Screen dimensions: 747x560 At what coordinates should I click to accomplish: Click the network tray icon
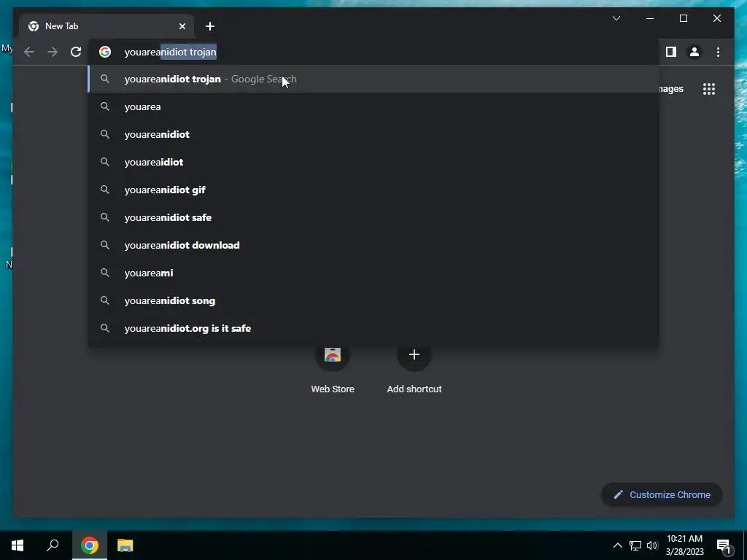click(635, 545)
